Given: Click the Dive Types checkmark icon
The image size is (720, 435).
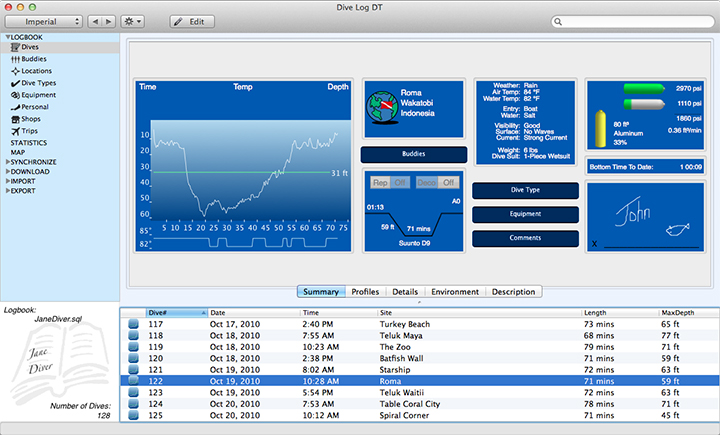Looking at the screenshot, I should coord(15,83).
